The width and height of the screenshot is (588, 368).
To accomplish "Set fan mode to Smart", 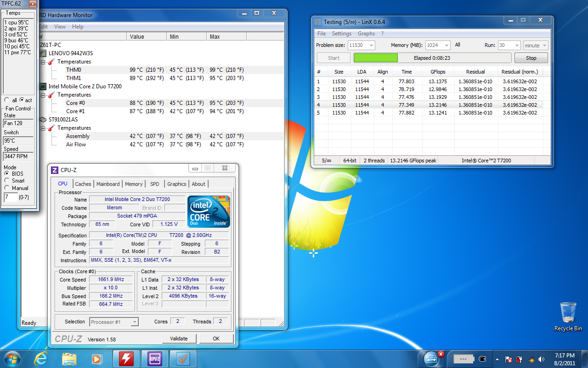I will (x=6, y=180).
